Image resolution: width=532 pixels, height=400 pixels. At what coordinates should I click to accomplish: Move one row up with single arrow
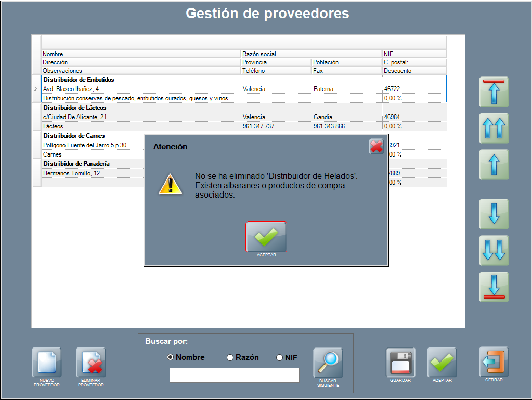494,164
